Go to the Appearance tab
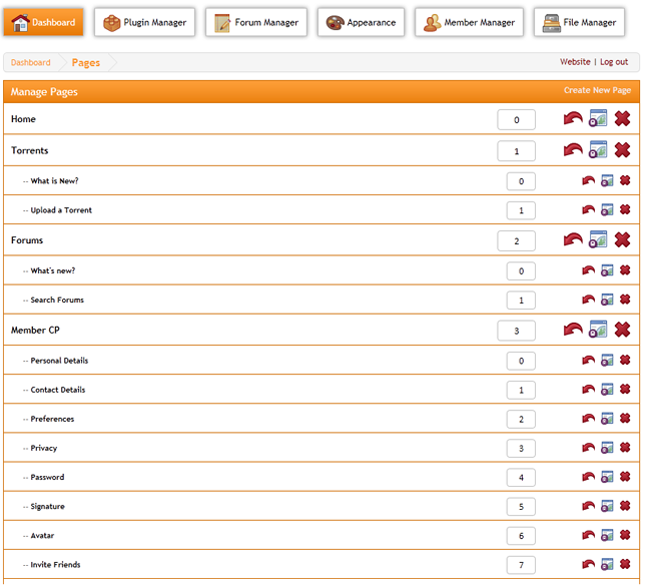The height and width of the screenshot is (585, 647). pyautogui.click(x=361, y=22)
